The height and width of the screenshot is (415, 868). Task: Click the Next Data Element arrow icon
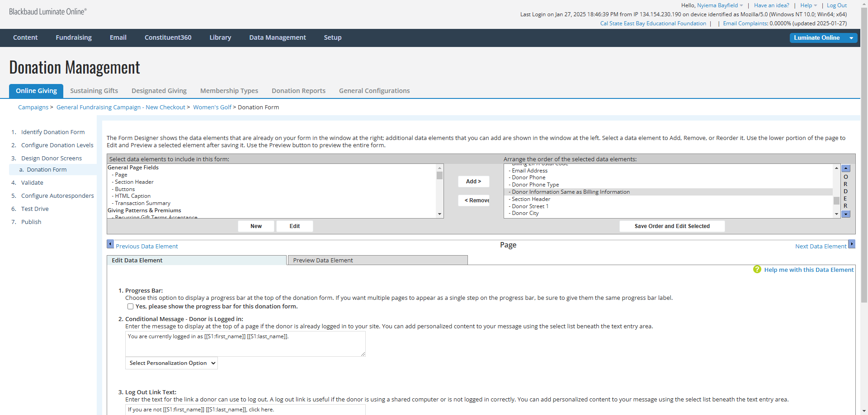(852, 244)
